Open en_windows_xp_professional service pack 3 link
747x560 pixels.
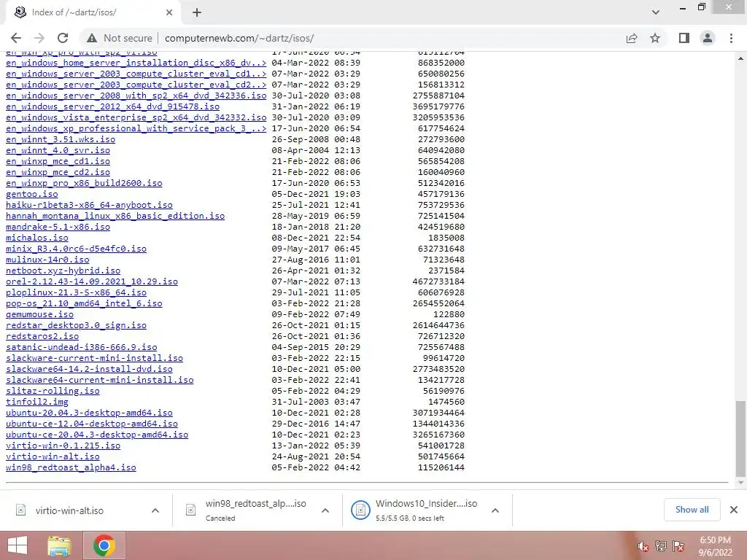pos(136,128)
